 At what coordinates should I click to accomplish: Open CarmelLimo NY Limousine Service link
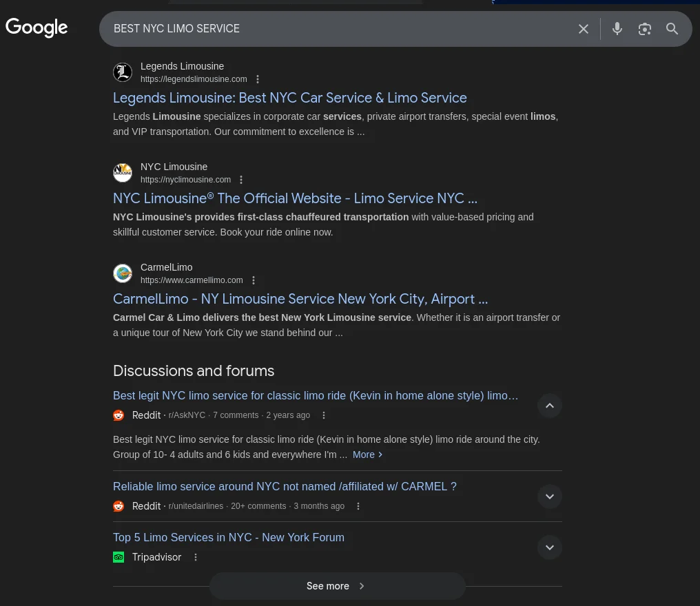pyautogui.click(x=300, y=299)
